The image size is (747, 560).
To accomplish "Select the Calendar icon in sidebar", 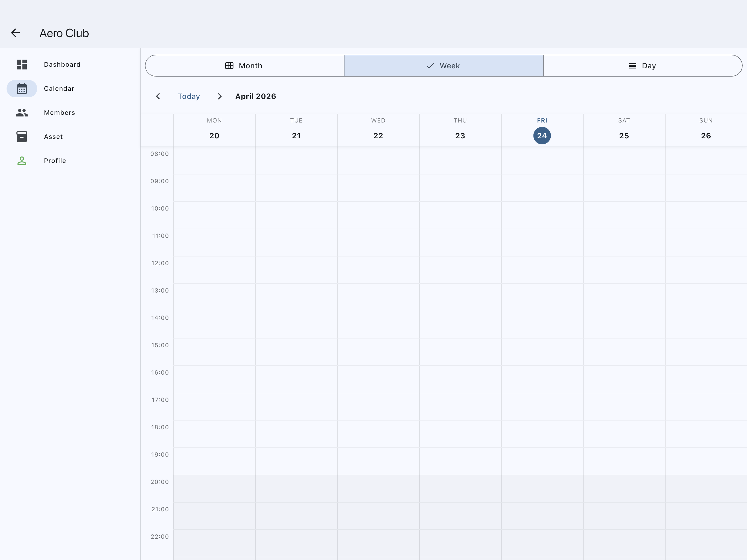I will coord(22,89).
